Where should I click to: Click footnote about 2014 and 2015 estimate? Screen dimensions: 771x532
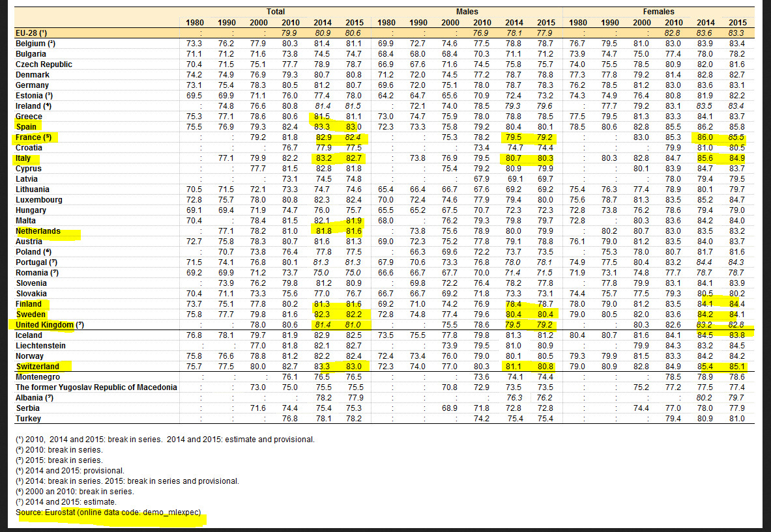[x=66, y=502]
